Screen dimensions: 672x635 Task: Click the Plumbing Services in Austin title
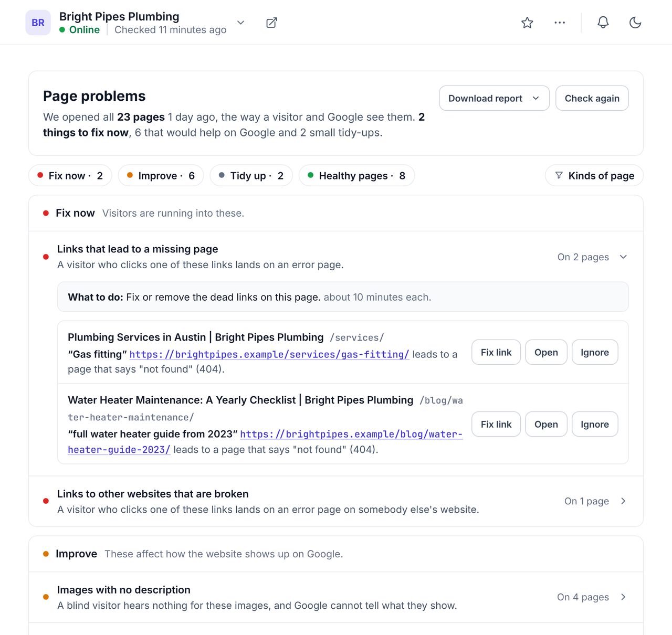pos(196,337)
